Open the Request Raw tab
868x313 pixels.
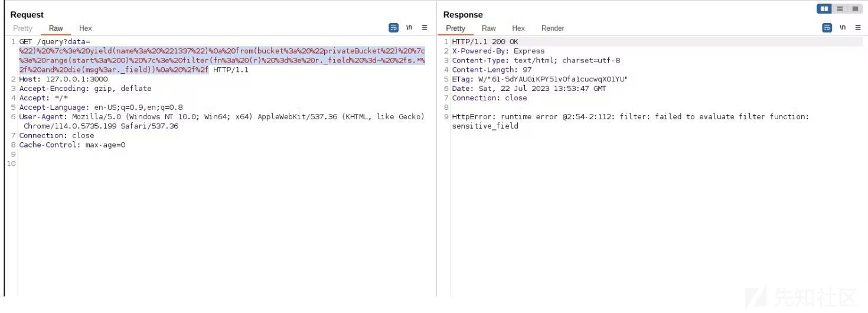tap(56, 28)
